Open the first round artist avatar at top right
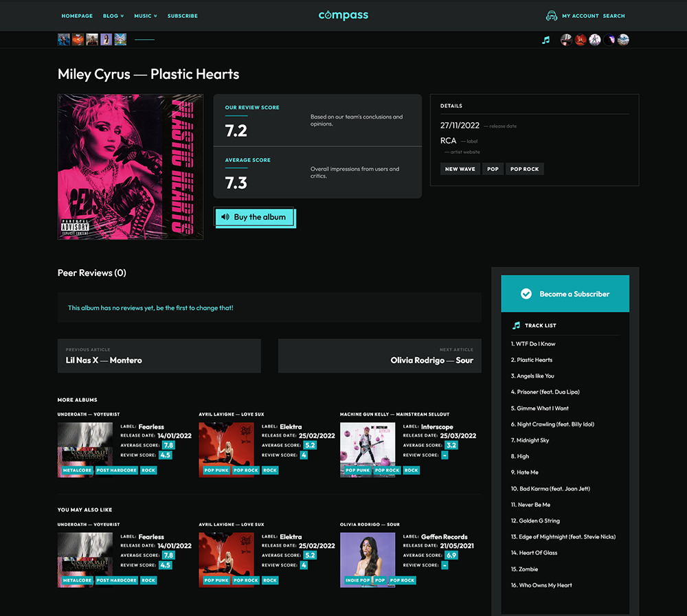The image size is (687, 616). click(x=566, y=40)
